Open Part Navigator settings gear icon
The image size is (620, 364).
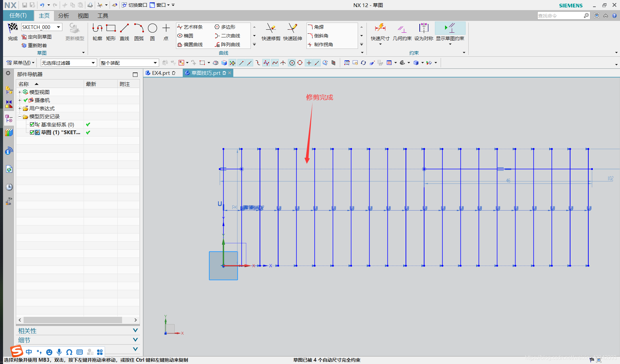[8, 73]
